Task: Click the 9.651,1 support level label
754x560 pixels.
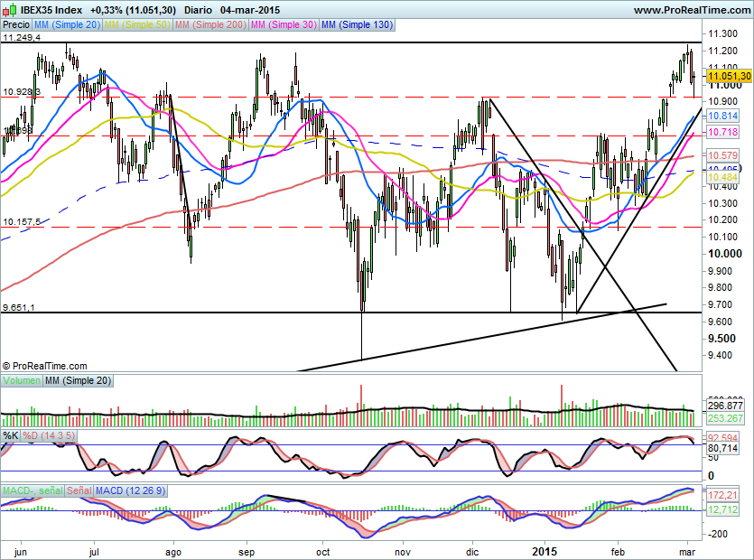Action: (x=19, y=307)
